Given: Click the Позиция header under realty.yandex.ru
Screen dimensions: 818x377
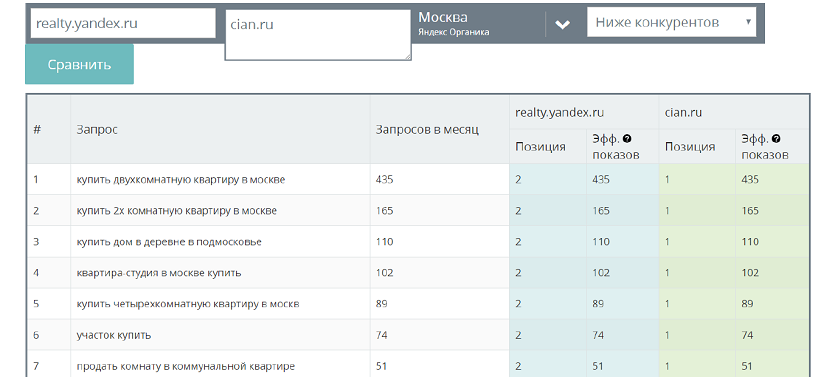Looking at the screenshot, I should 540,147.
